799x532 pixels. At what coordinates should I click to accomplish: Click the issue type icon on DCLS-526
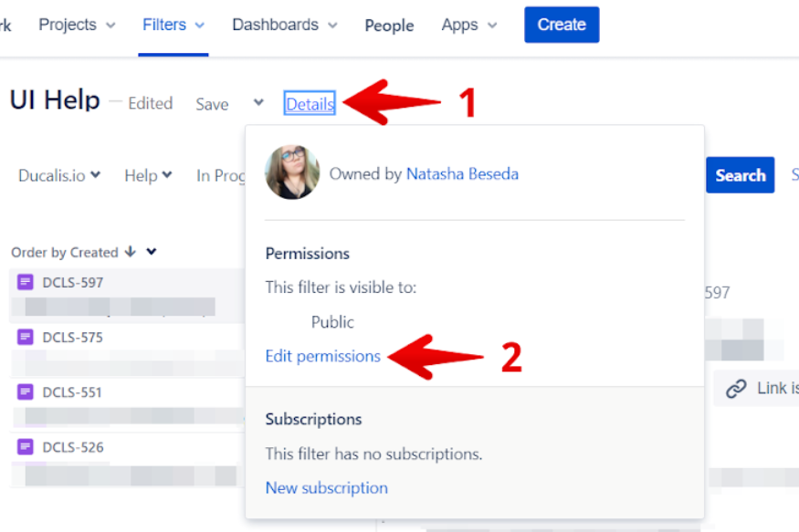[x=24, y=447]
